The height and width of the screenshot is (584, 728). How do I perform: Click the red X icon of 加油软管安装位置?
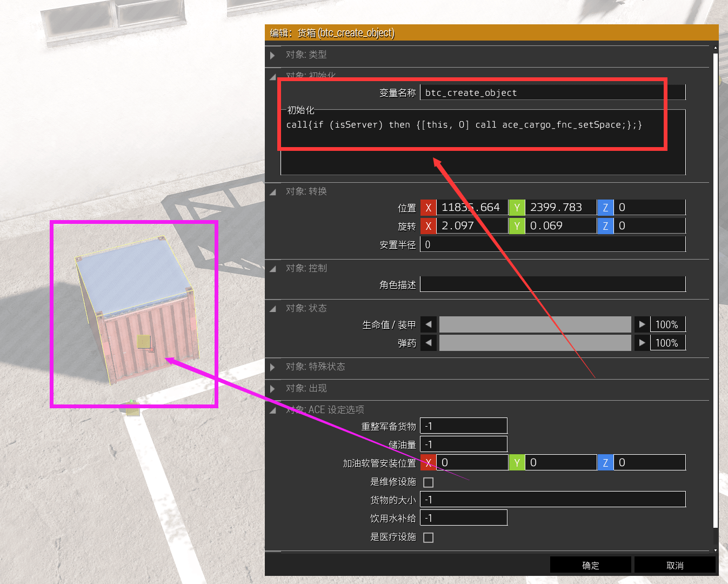(428, 462)
